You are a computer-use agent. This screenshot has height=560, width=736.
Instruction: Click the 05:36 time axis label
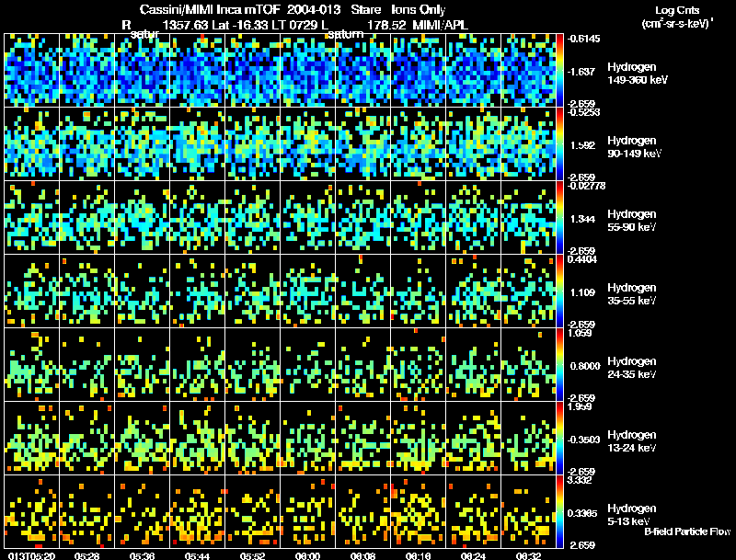143,555
